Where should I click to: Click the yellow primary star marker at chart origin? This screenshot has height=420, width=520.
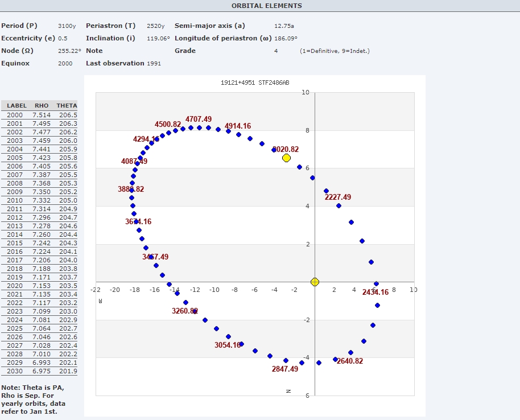coord(315,282)
